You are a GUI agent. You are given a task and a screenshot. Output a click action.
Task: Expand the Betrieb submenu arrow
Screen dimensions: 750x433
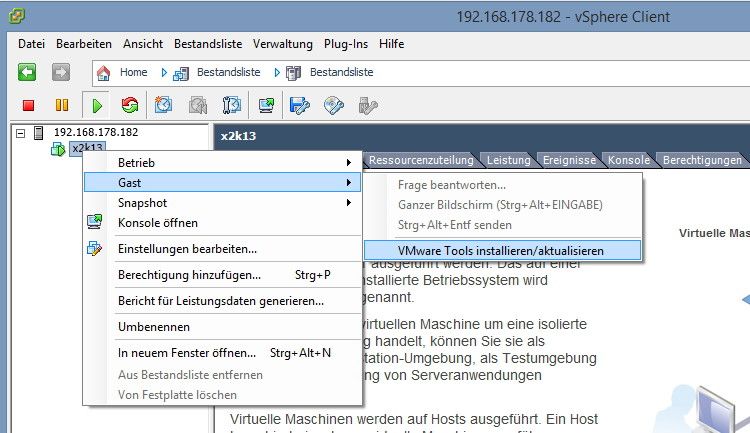coord(349,163)
